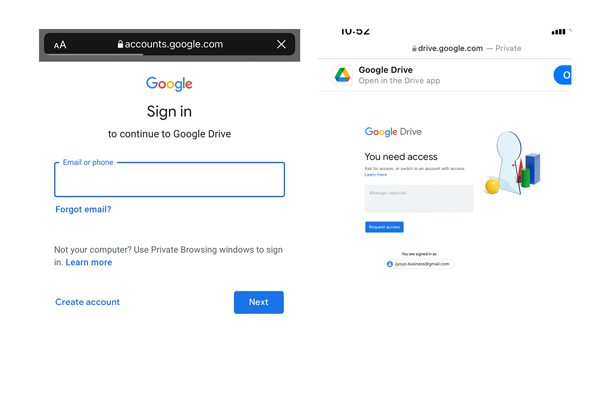Click the Google logo above Sign in
600x400 pixels.
click(x=169, y=84)
